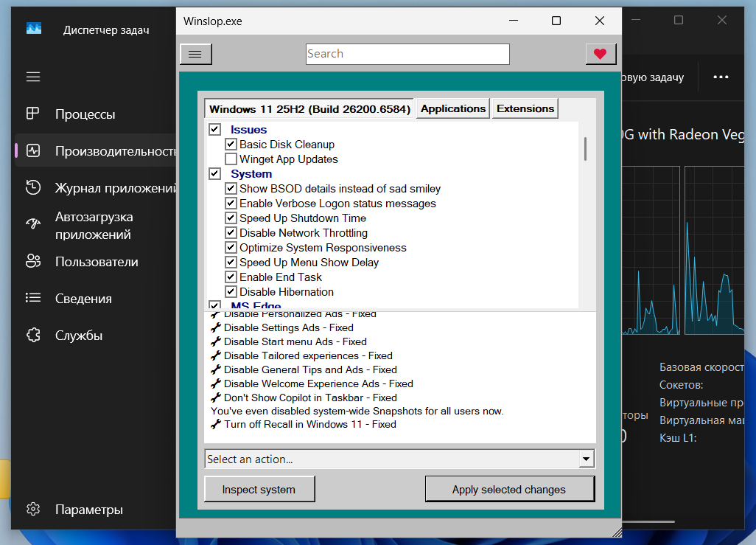The height and width of the screenshot is (545, 756).
Task: Uncheck Enable Verbose Logon status messages
Action: pos(231,204)
